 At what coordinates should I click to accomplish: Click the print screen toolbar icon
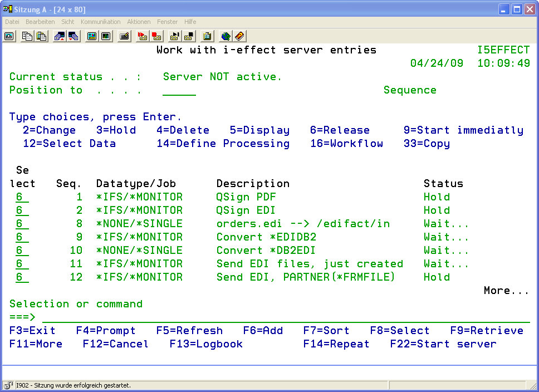click(9, 36)
